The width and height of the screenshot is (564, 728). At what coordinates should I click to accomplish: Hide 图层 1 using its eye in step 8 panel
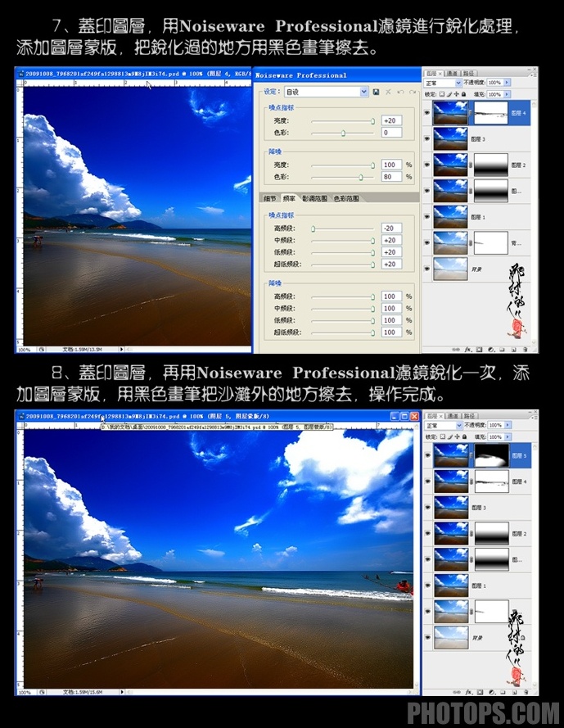[x=428, y=586]
